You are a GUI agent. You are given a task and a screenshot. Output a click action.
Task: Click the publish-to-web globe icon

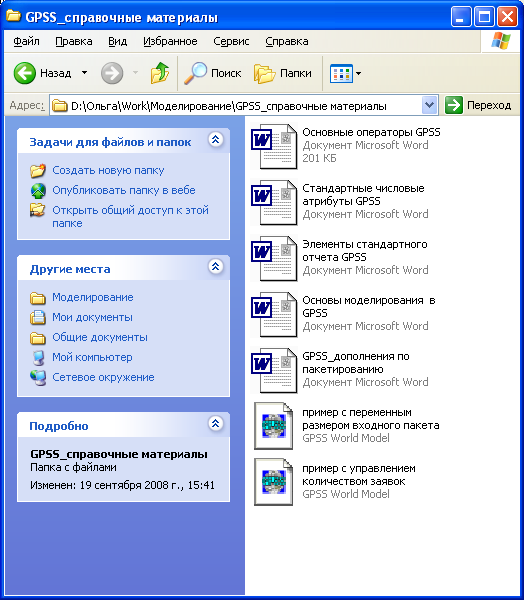[38, 191]
